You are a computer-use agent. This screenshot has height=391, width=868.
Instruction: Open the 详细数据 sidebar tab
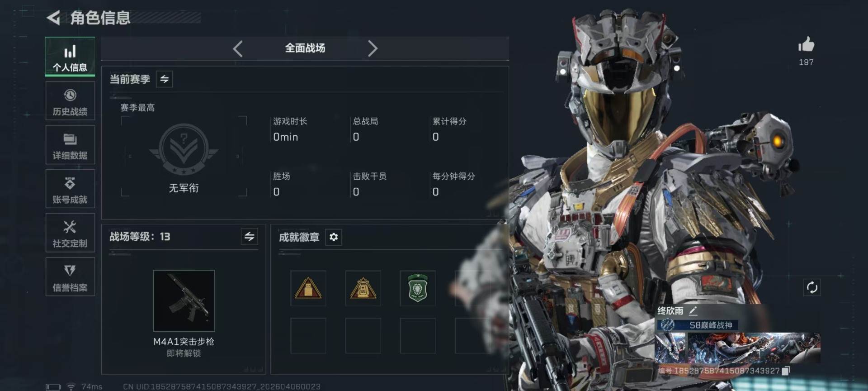70,145
